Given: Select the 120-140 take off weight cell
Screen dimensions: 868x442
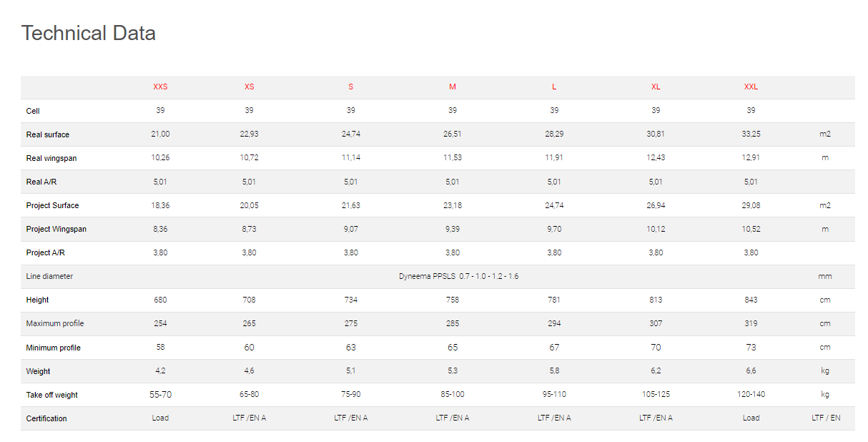Looking at the screenshot, I should [x=751, y=395].
